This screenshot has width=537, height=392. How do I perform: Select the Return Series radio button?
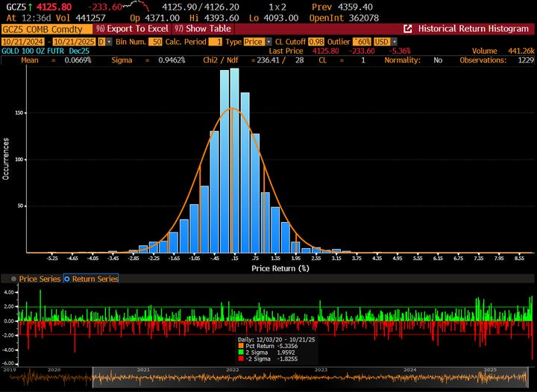pos(66,279)
